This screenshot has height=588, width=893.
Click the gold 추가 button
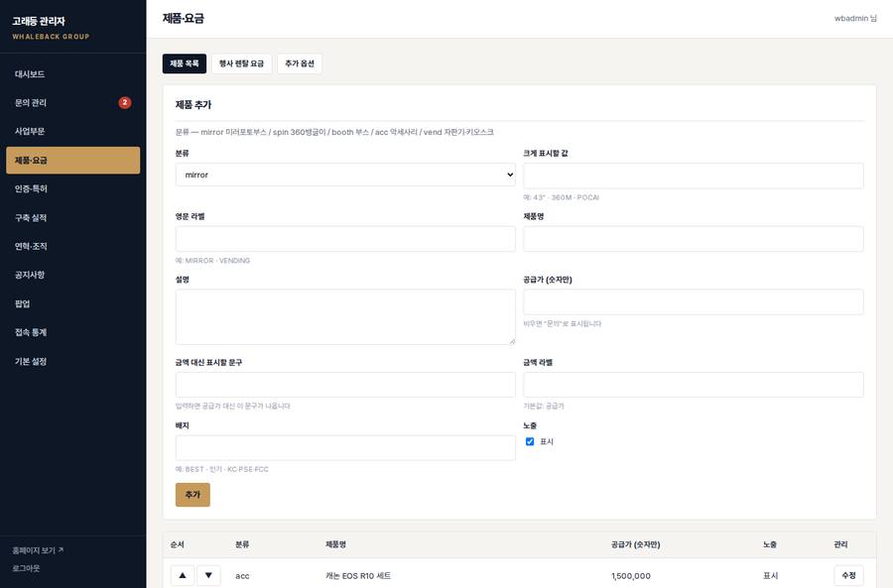tap(192, 495)
